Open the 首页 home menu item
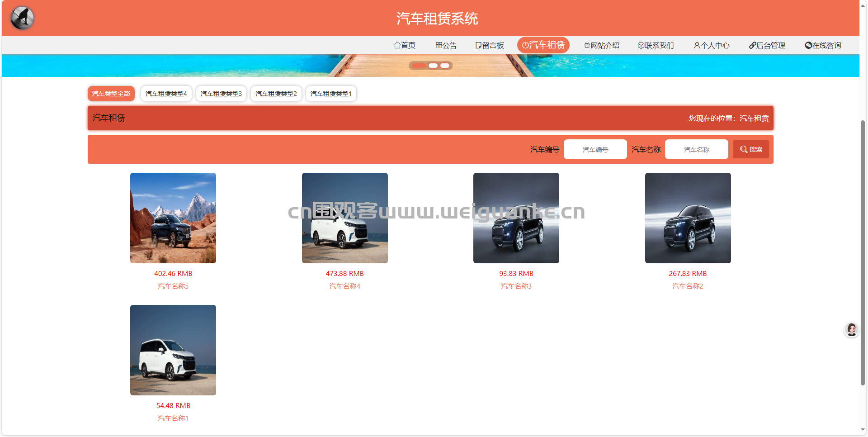The image size is (868, 437). [405, 45]
